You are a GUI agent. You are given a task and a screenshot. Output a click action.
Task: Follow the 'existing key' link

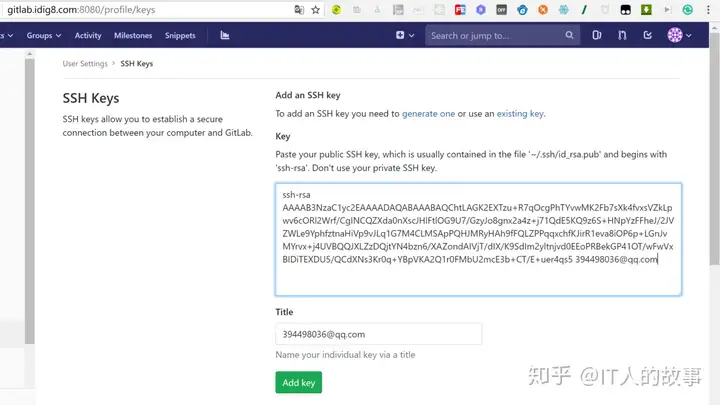520,113
